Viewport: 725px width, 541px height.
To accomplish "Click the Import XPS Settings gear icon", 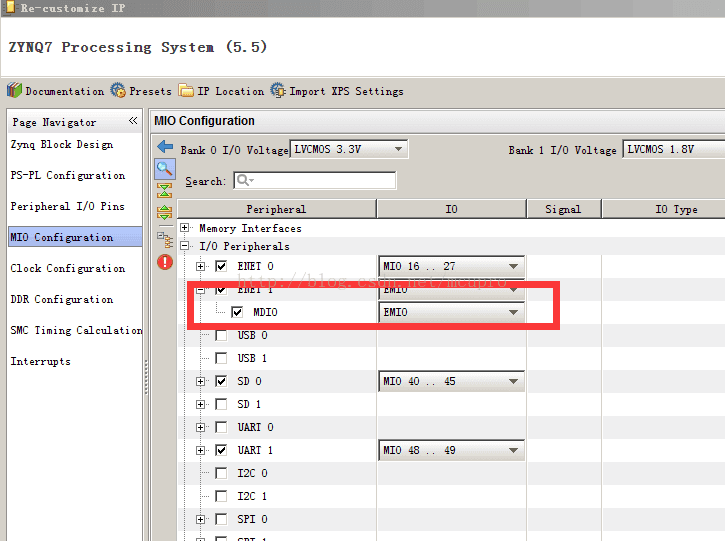I will 278,90.
